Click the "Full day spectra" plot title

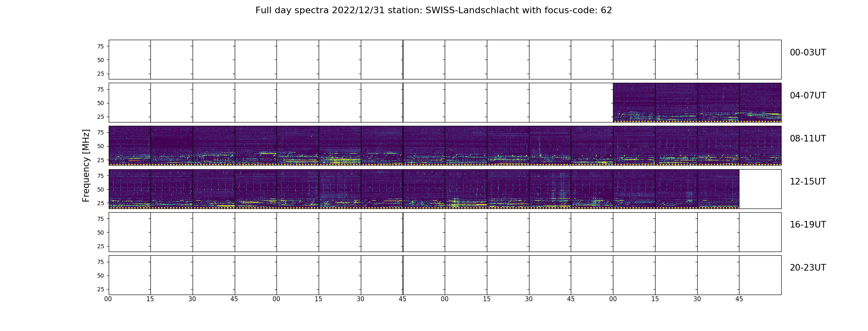[x=293, y=10]
